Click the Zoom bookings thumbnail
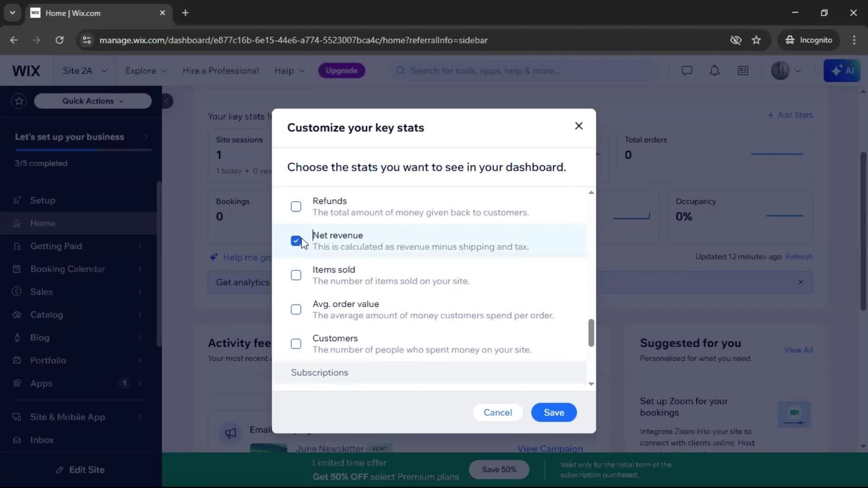The image size is (868, 488). 794,414
